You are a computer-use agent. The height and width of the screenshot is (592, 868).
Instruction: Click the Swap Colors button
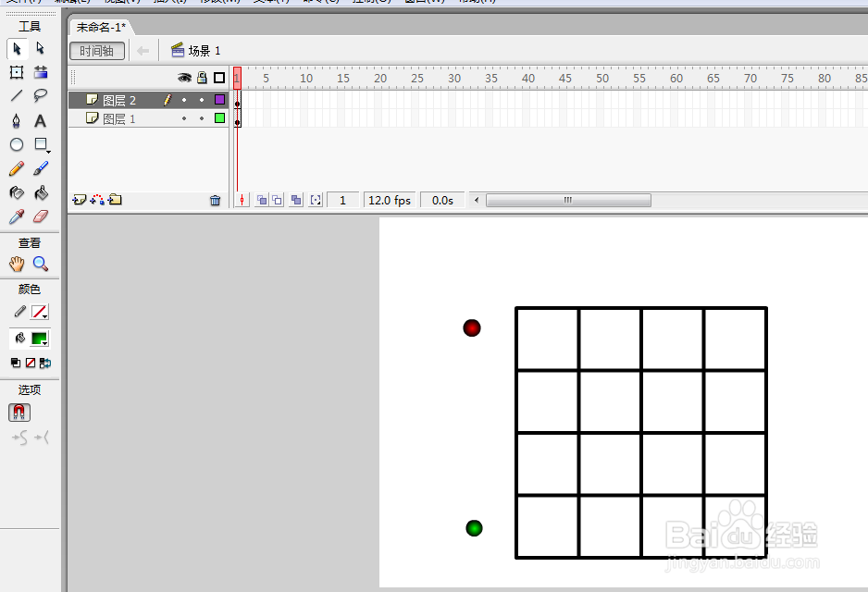point(45,363)
